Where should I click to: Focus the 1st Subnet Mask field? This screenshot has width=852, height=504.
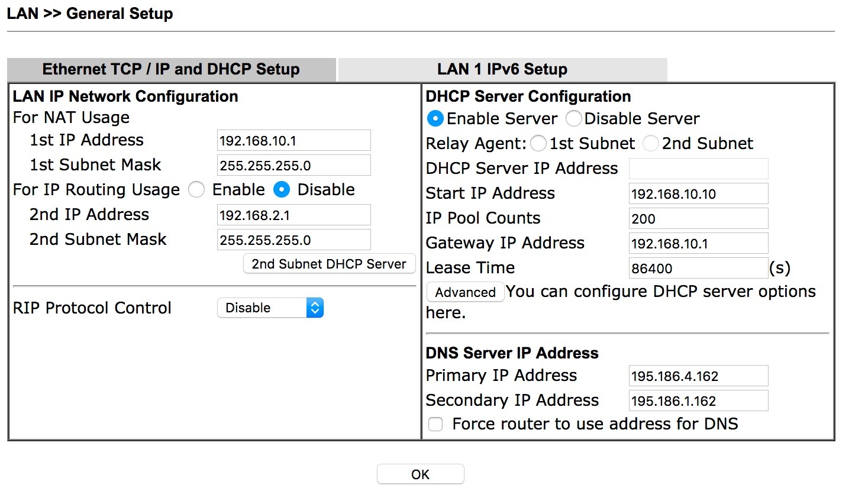coord(293,166)
